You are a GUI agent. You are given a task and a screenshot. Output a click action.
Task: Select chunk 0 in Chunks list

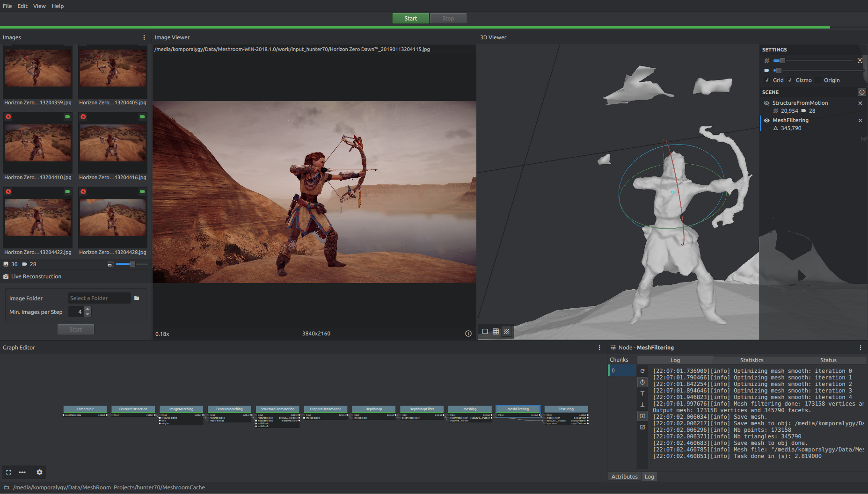click(622, 370)
